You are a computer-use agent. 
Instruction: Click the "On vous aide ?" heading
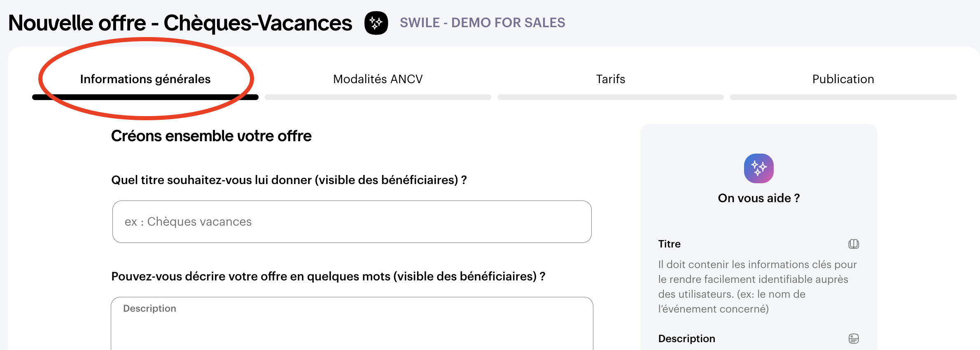click(758, 198)
